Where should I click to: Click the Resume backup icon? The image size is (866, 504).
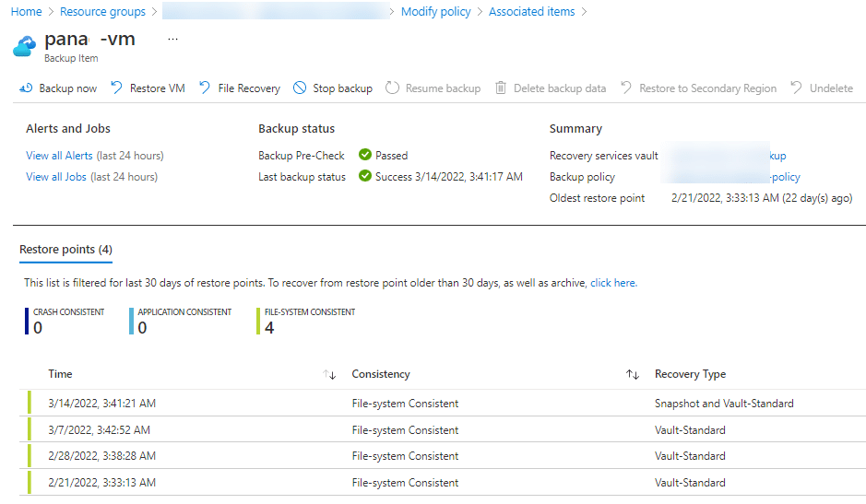[x=393, y=88]
